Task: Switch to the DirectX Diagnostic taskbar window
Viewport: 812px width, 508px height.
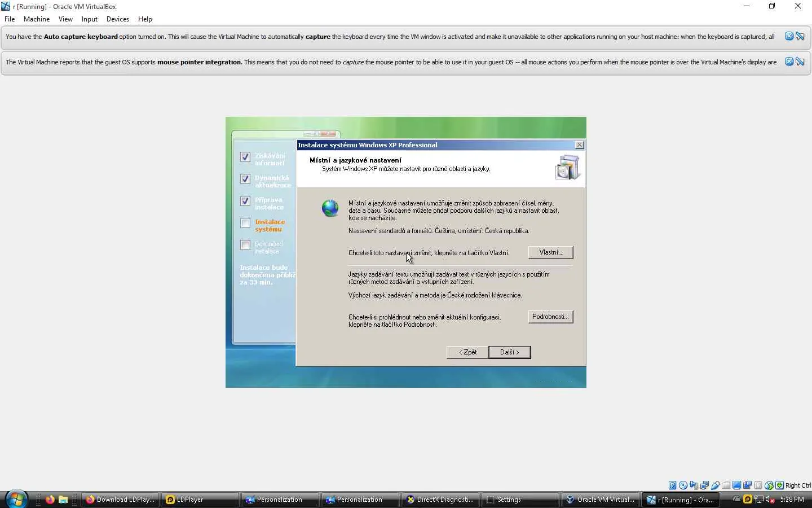Action: click(x=440, y=500)
